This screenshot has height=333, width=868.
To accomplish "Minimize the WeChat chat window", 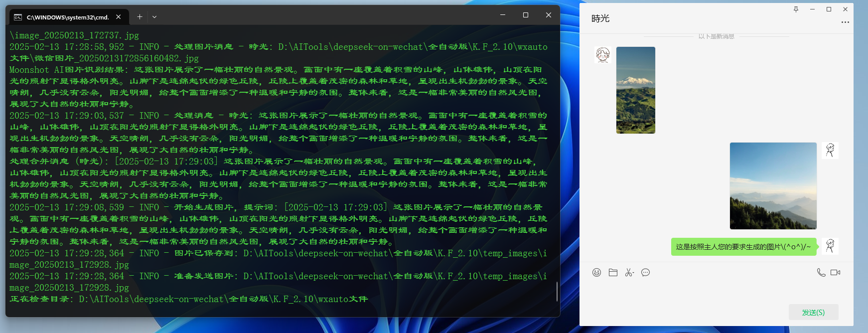I will coord(812,9).
